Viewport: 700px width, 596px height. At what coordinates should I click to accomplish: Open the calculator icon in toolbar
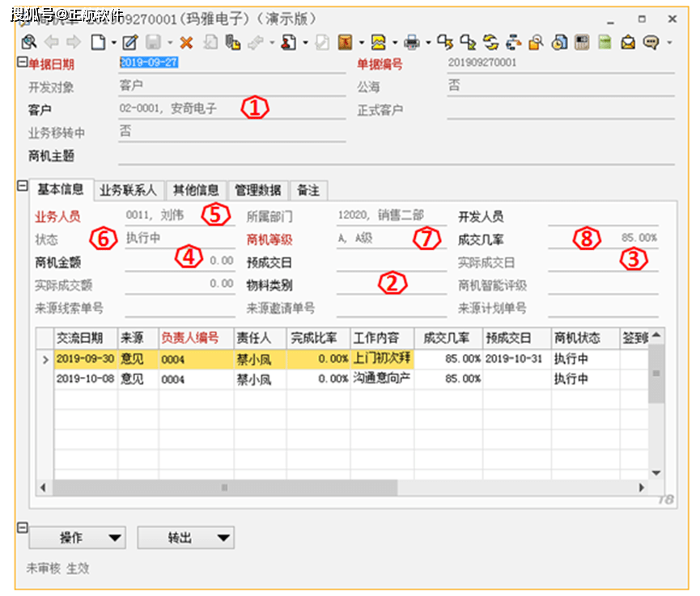pos(582,42)
